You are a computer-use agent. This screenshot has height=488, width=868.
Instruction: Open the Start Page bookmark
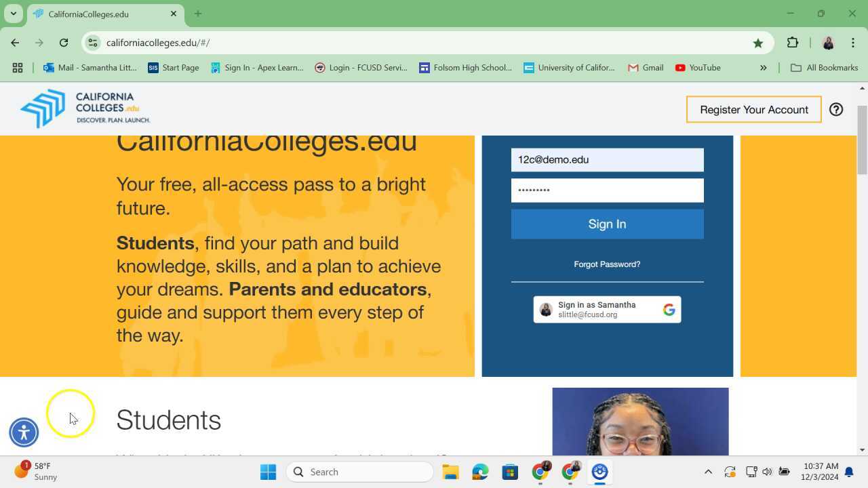pyautogui.click(x=174, y=68)
